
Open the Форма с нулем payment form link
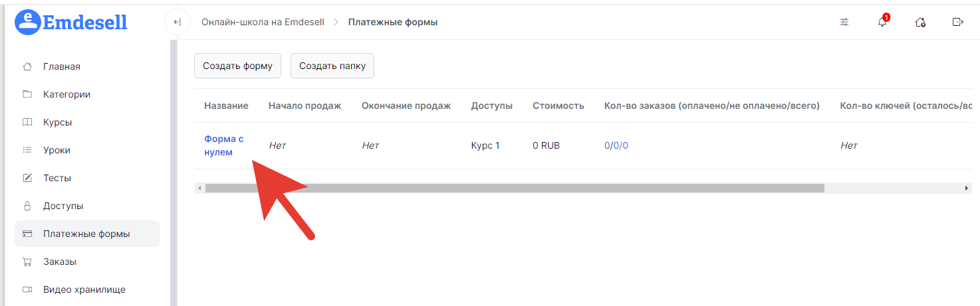pyautogui.click(x=223, y=145)
